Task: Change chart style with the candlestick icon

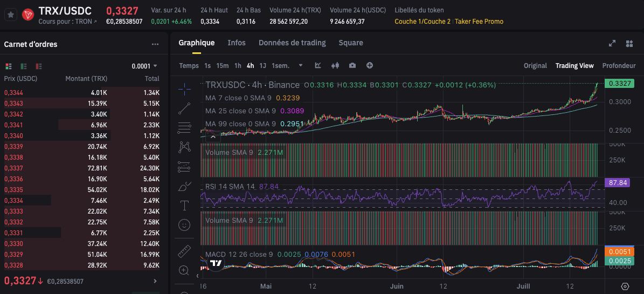Action: coord(335,65)
